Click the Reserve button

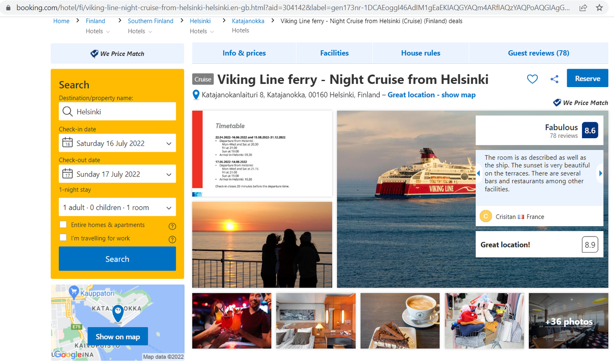click(587, 78)
